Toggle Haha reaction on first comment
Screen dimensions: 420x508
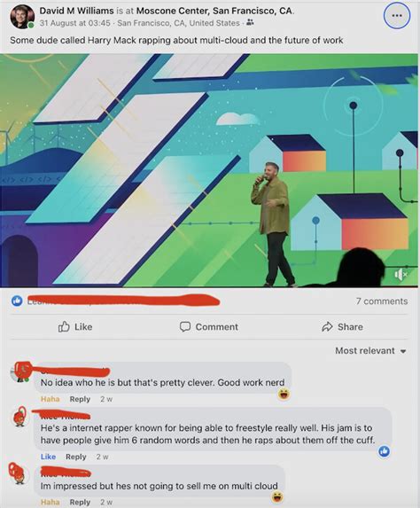coord(51,399)
